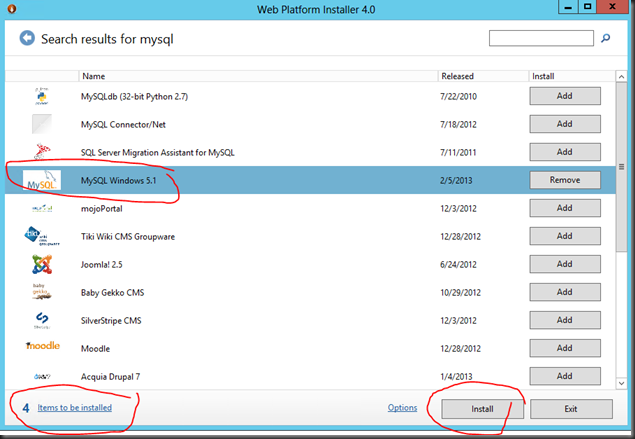Select MySQL Connector/Net row name
This screenshot has height=439, width=635.
pyautogui.click(x=123, y=124)
